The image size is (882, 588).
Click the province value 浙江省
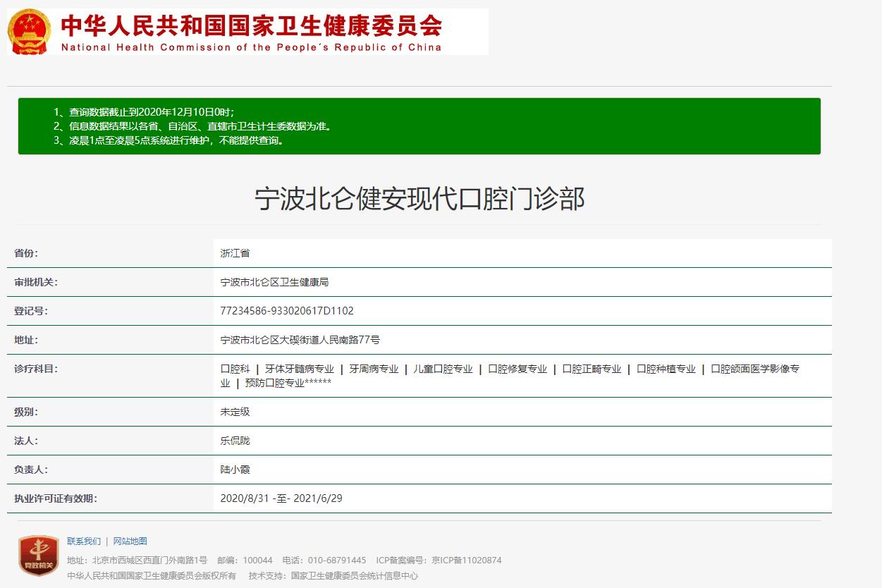click(x=235, y=253)
